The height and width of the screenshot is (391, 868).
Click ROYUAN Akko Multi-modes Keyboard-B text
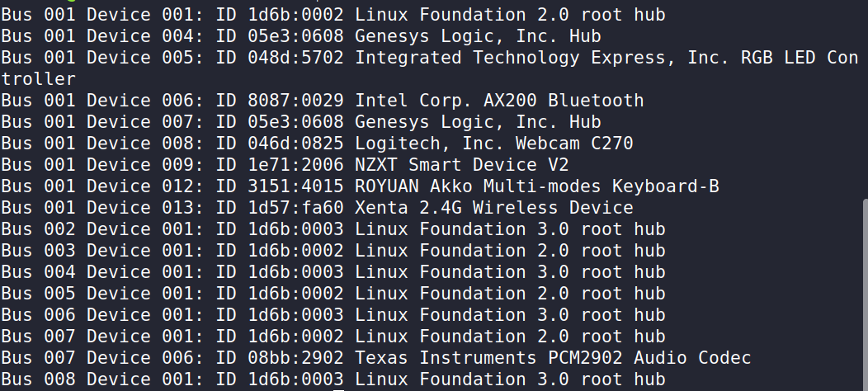click(537, 186)
